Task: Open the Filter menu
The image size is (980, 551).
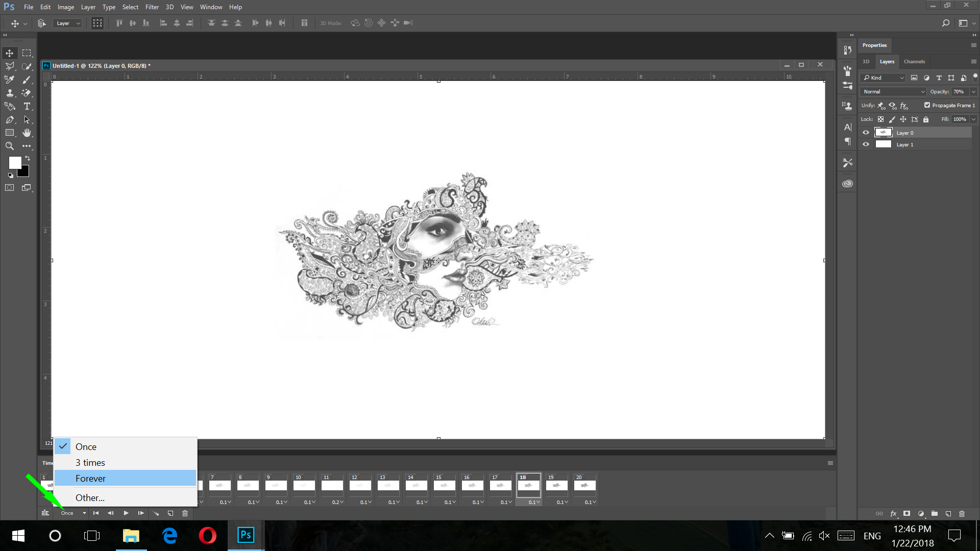Action: tap(152, 7)
